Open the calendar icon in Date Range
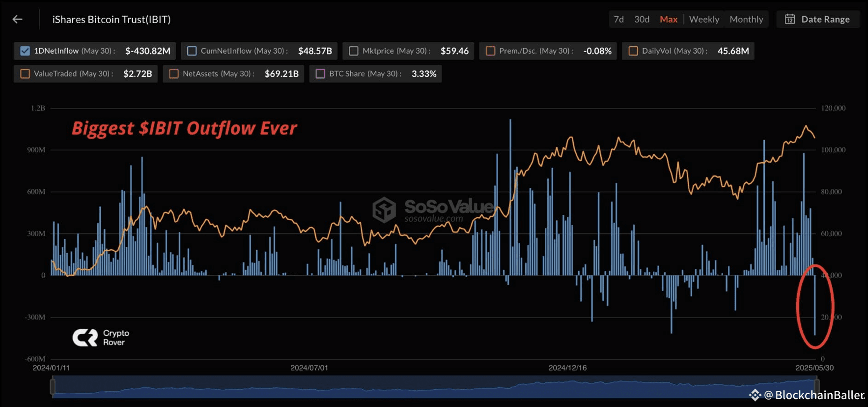868x407 pixels. [790, 19]
